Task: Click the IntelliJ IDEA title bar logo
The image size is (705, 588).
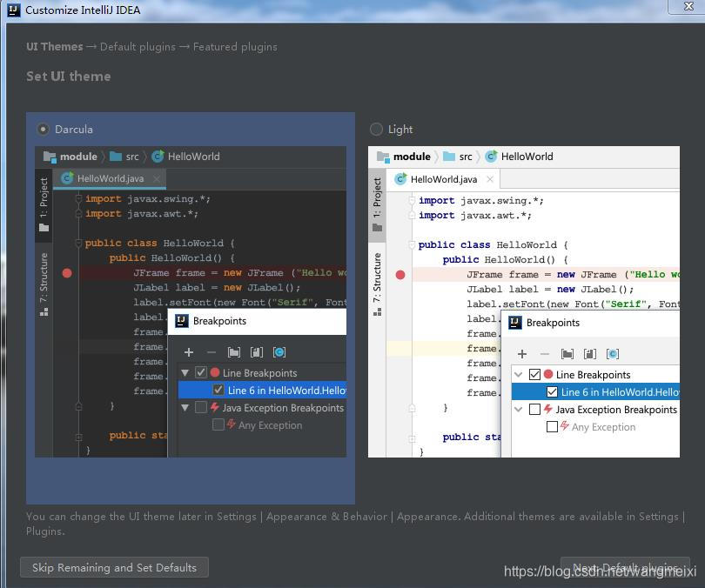Action: [x=14, y=10]
